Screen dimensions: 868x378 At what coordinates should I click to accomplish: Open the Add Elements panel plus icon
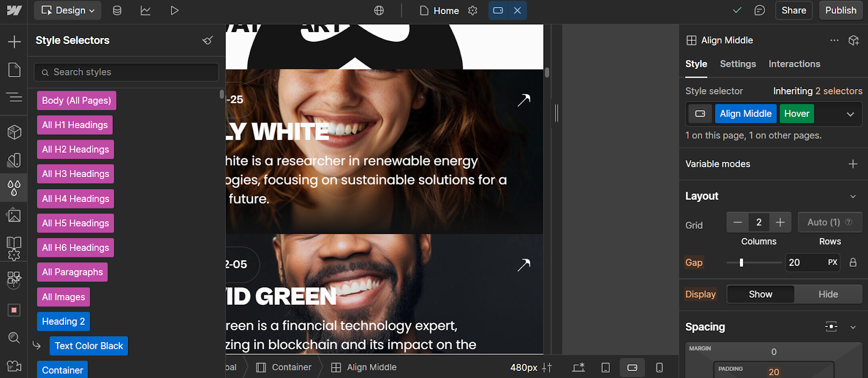click(x=14, y=42)
